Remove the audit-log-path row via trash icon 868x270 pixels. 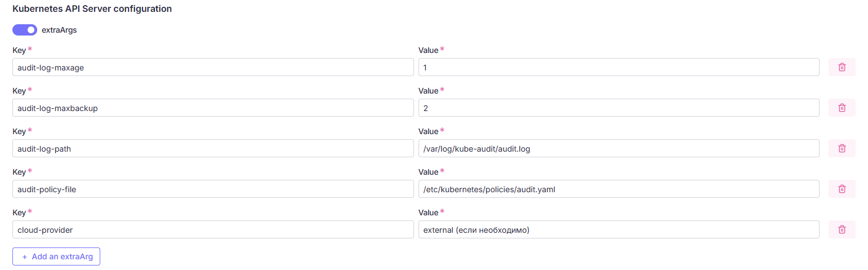pos(842,148)
